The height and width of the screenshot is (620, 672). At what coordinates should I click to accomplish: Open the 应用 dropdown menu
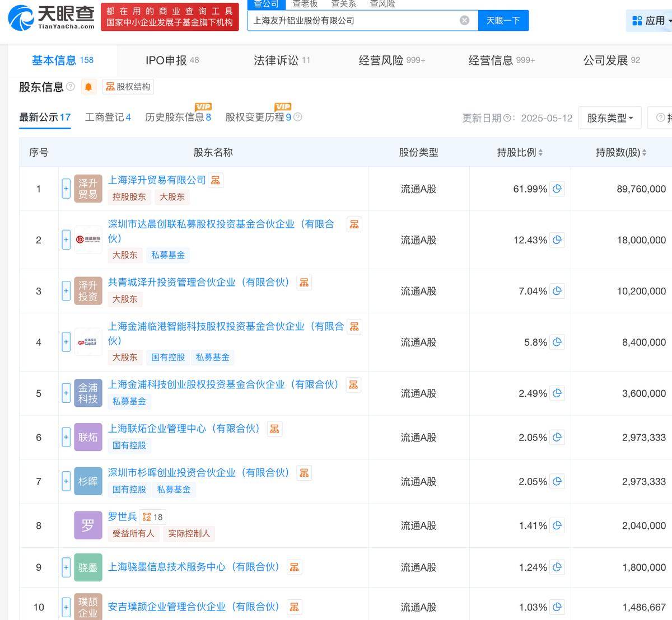[648, 20]
